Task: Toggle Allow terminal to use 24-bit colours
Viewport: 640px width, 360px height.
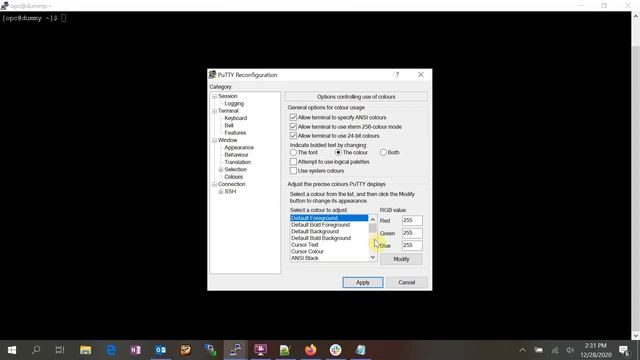Action: (x=293, y=136)
